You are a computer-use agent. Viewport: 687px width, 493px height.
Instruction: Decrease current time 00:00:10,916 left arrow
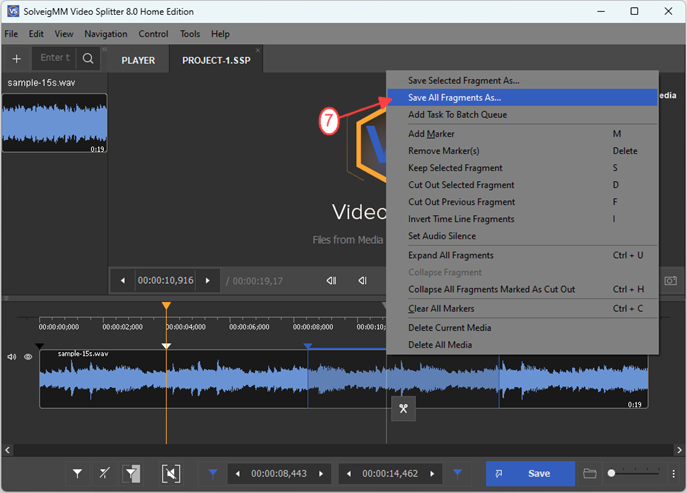coord(123,280)
